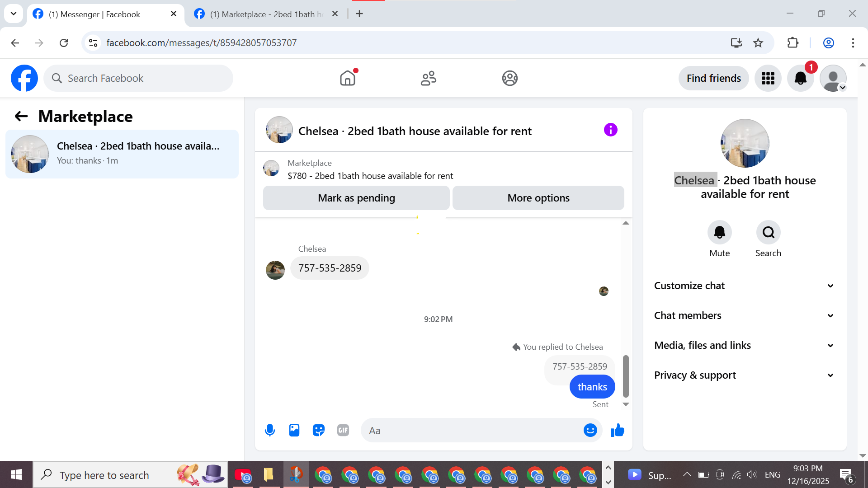The width and height of the screenshot is (868, 488).
Task: Open the Chrome tab search dropdown
Action: 14,14
